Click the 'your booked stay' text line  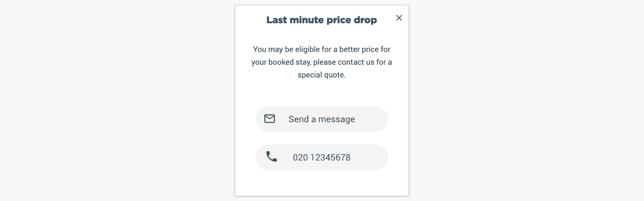[322, 62]
